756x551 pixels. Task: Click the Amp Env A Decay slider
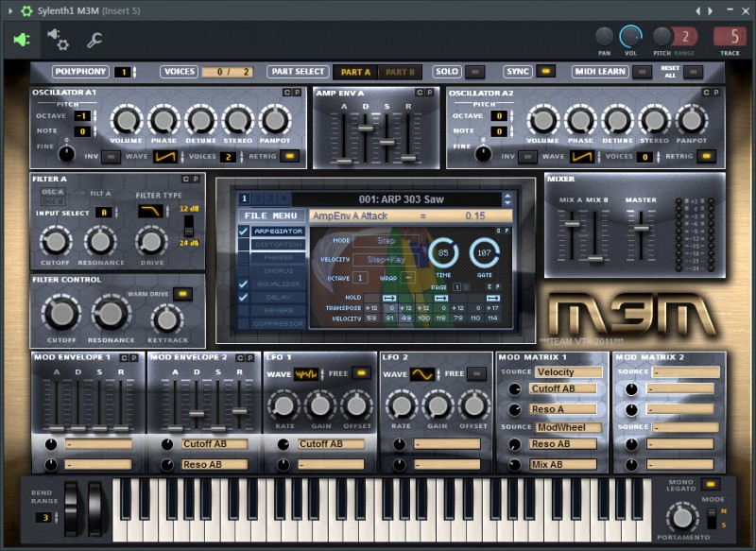366,129
